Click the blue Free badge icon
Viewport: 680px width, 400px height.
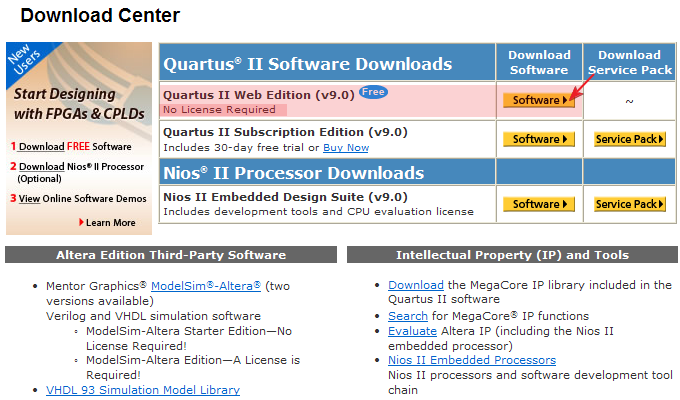point(373,92)
